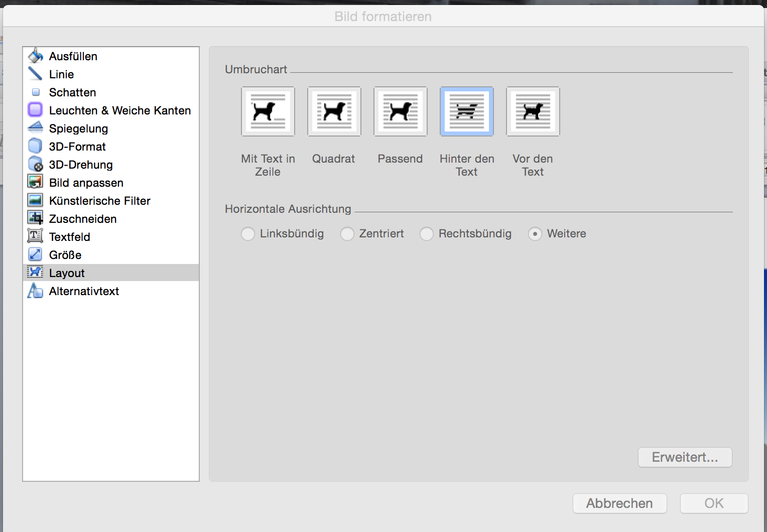Select 'Hinter den Text' wrapping icon
Image resolution: width=767 pixels, height=532 pixels.
tap(466, 111)
